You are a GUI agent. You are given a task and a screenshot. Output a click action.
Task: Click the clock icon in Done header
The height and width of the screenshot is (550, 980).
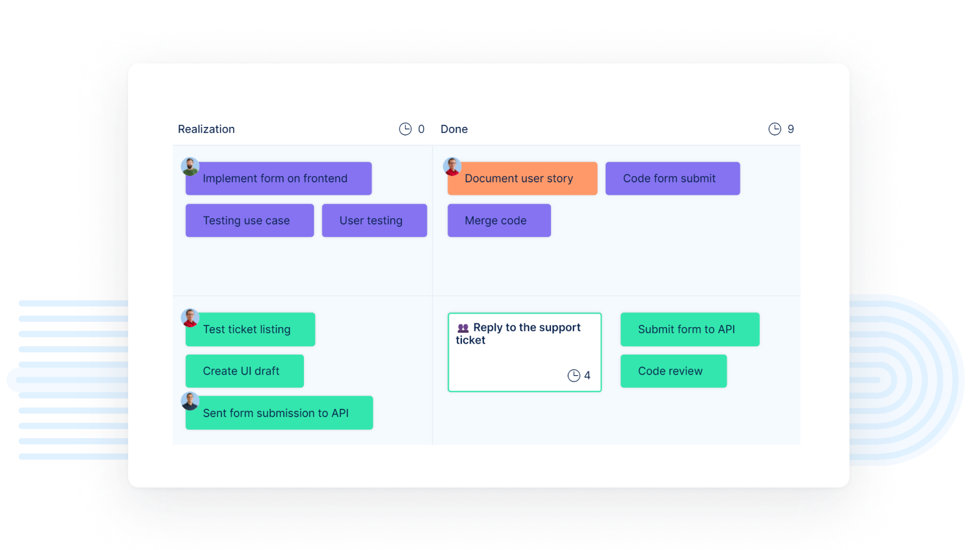(x=774, y=129)
